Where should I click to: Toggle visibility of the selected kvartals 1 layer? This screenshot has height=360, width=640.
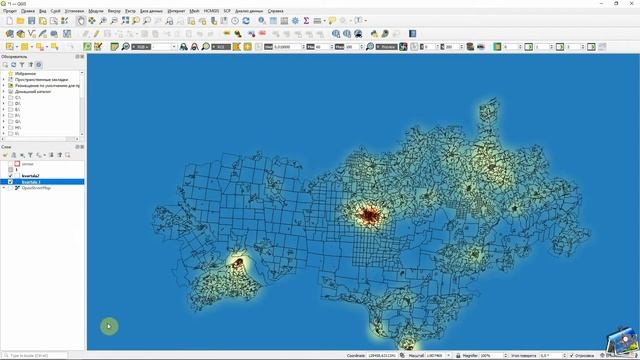point(11,182)
